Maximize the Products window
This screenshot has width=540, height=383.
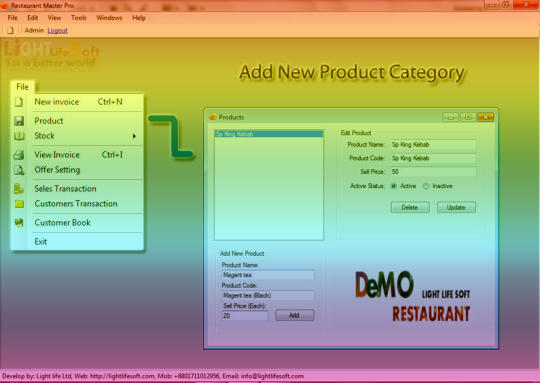468,117
